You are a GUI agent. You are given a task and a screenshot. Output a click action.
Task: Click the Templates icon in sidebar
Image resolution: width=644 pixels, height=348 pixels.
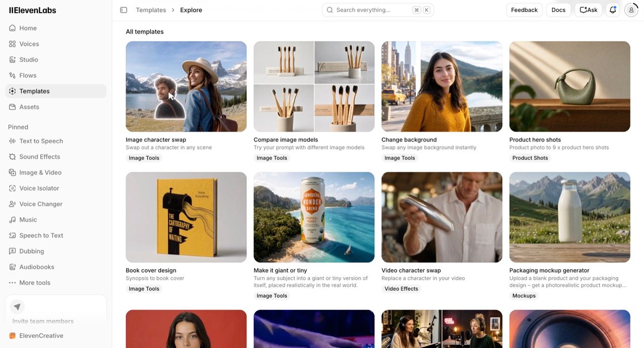coord(13,91)
